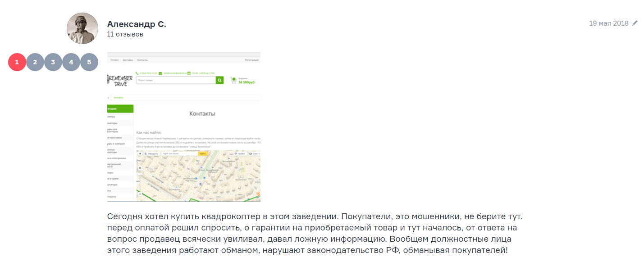
Task: Open the 11 отзывов link
Action: tap(125, 34)
